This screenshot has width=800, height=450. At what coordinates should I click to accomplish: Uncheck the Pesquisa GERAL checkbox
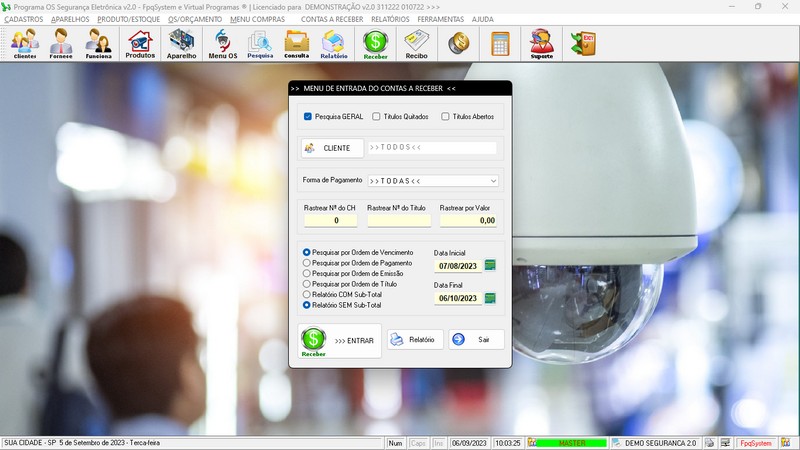pyautogui.click(x=308, y=116)
